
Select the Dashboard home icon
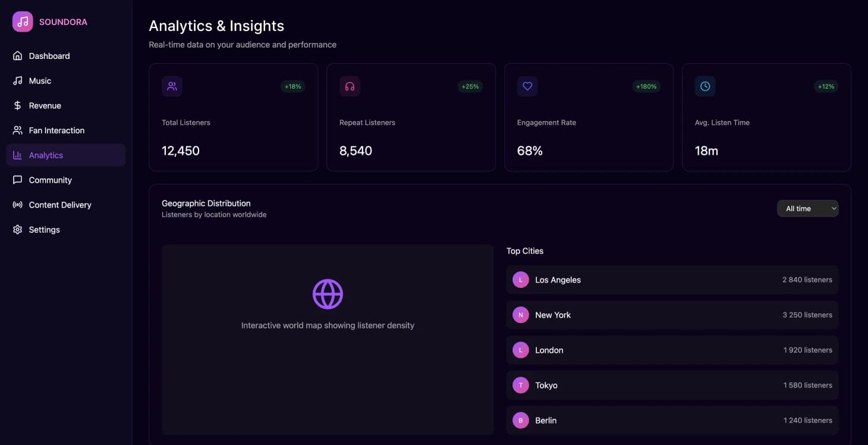coord(17,55)
